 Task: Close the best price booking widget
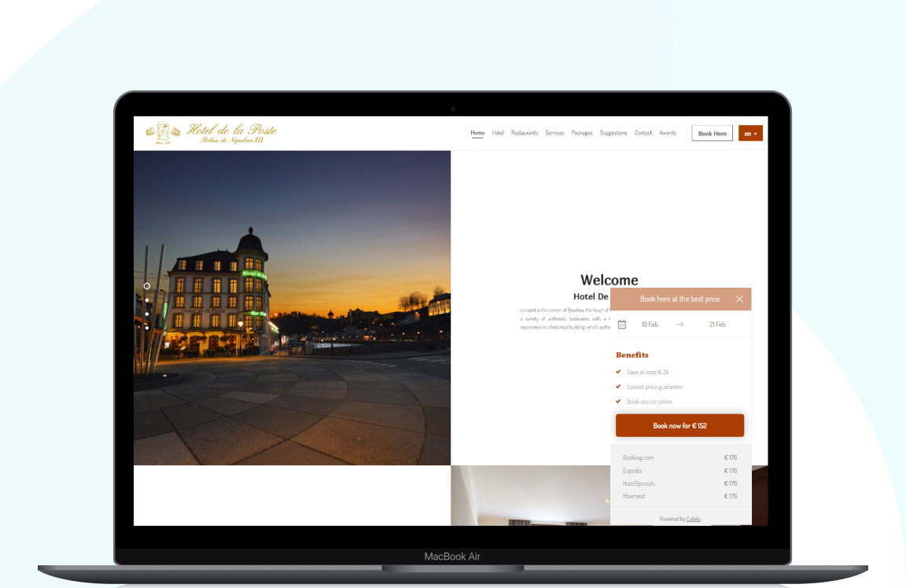click(739, 300)
